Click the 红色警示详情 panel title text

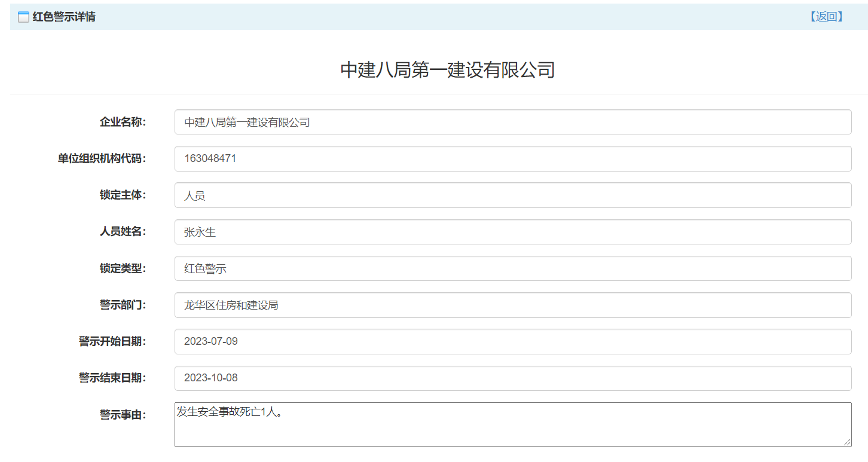pos(64,17)
